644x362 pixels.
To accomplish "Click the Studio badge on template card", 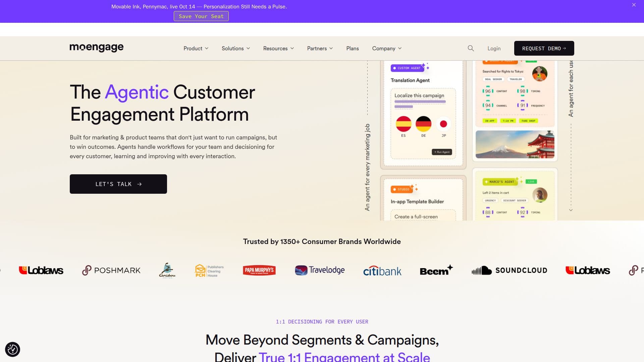I will (401, 189).
